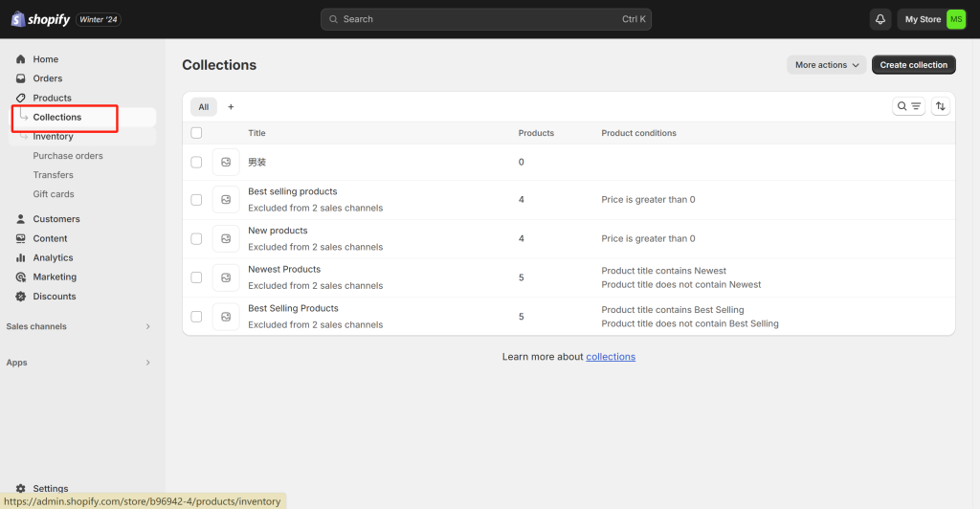Click the MS store avatar
Screen dimensions: 980x509
tap(956, 19)
